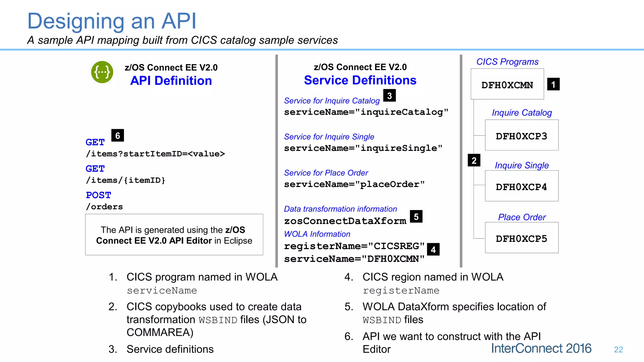Image resolution: width=644 pixels, height=362 pixels.
Task: Click the black number 4 marker
Action: coord(433,250)
